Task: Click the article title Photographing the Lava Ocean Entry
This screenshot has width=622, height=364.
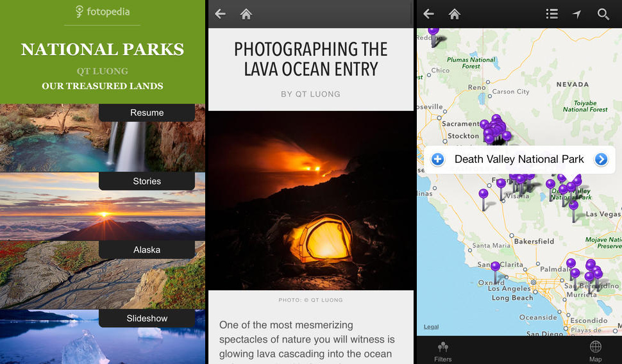Action: click(x=310, y=59)
